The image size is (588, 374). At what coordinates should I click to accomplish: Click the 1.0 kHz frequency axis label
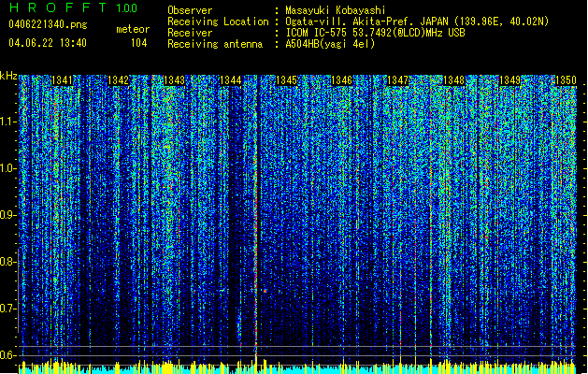coord(8,168)
